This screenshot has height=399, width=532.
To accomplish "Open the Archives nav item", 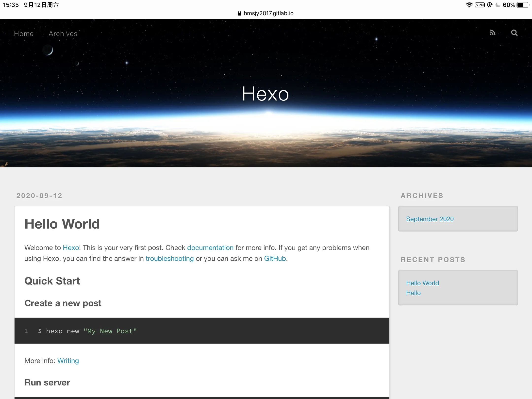I will point(63,33).
